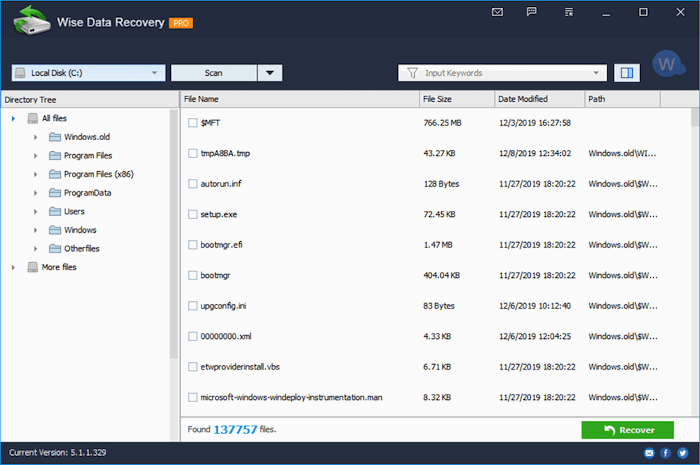Open the email icon in status bar
This screenshot has width=700, height=465.
pos(649,453)
